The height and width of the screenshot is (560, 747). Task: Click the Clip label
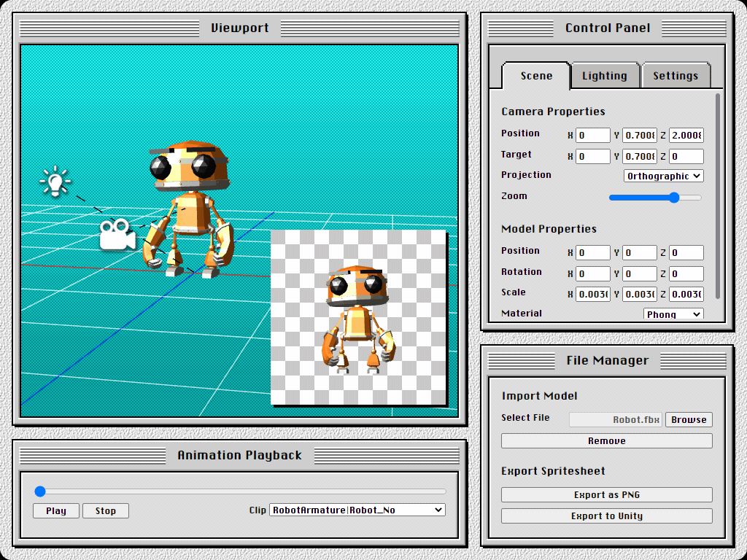coord(258,510)
